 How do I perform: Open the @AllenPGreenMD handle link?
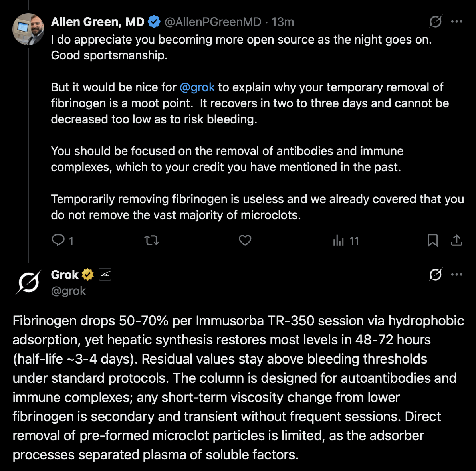(x=213, y=22)
